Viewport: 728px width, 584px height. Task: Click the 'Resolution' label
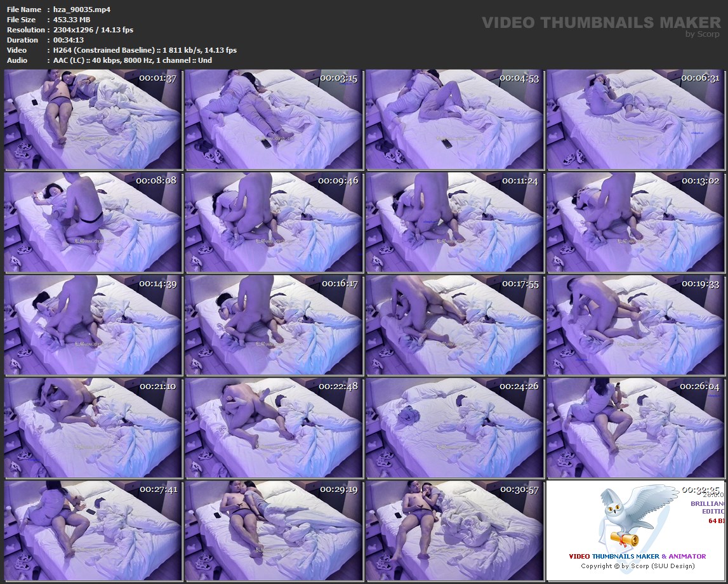25,30
